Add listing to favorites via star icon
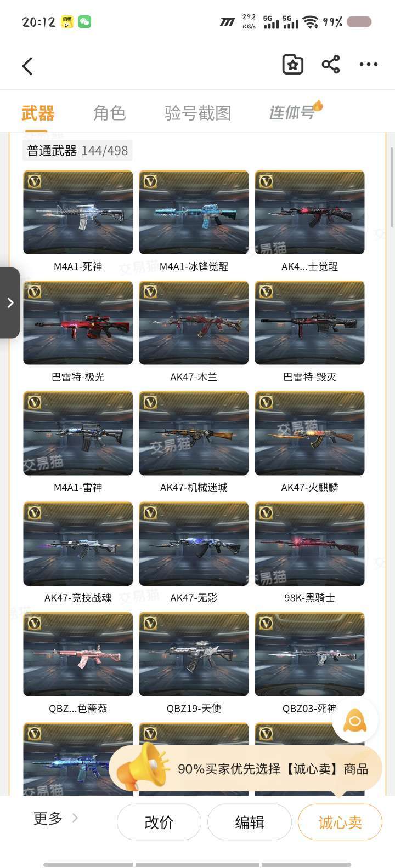 click(293, 65)
